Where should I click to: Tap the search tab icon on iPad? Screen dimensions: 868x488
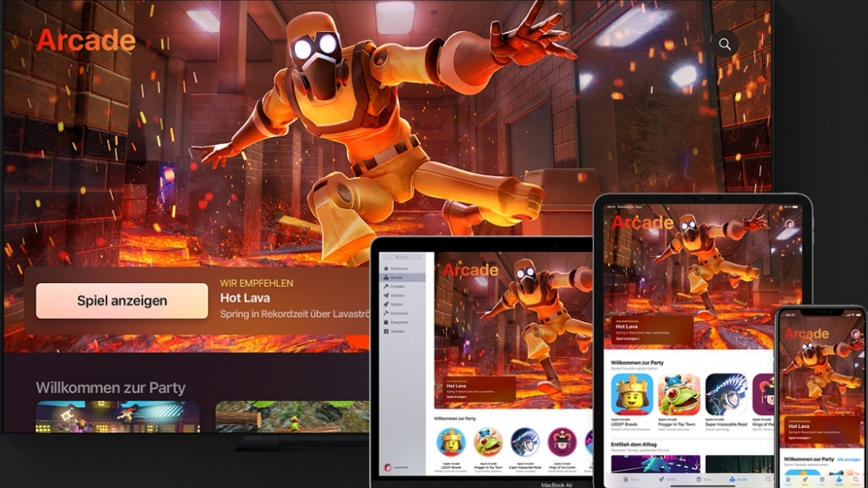click(768, 479)
